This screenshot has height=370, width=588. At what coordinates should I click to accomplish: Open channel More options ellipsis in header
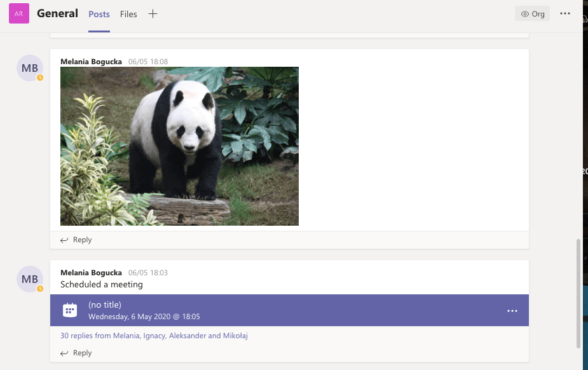click(564, 14)
